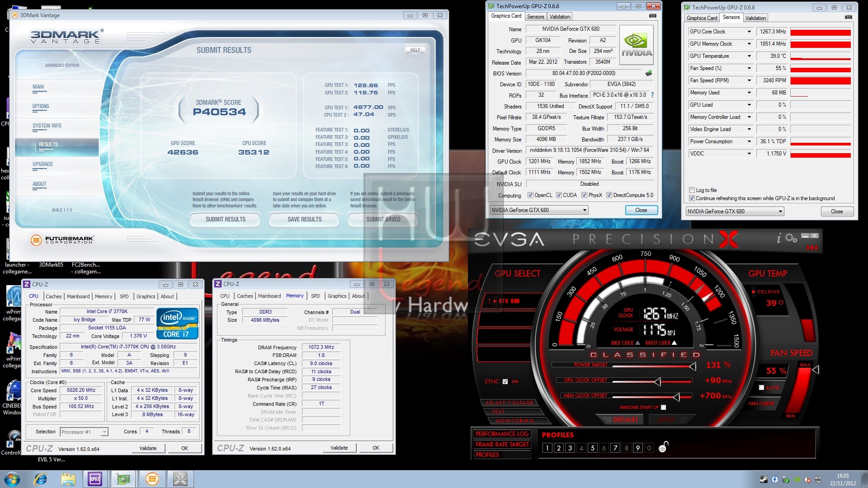Image resolution: width=868 pixels, height=488 pixels.
Task: Toggle the PhysX checkbox in GPU-Z
Action: [x=584, y=195]
